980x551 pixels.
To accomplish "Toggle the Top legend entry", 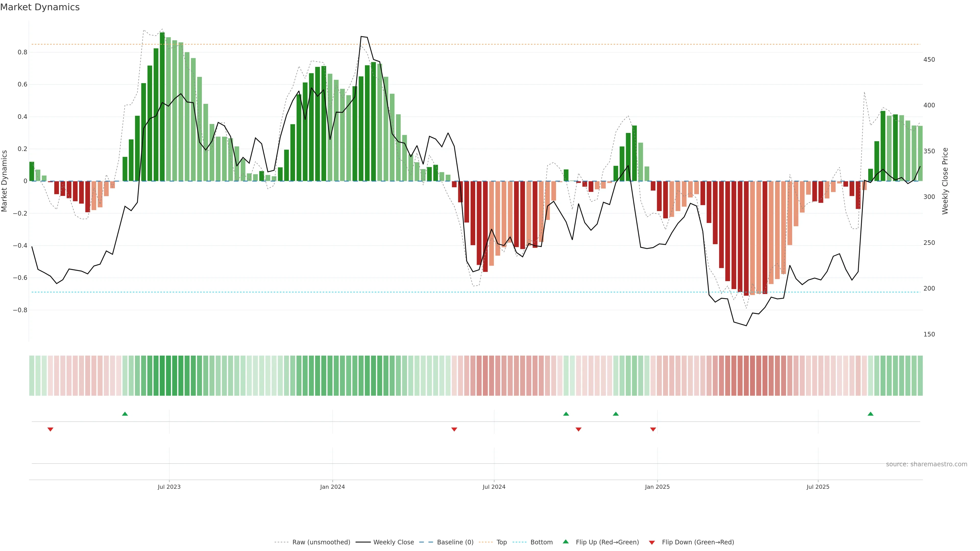I will click(x=501, y=542).
